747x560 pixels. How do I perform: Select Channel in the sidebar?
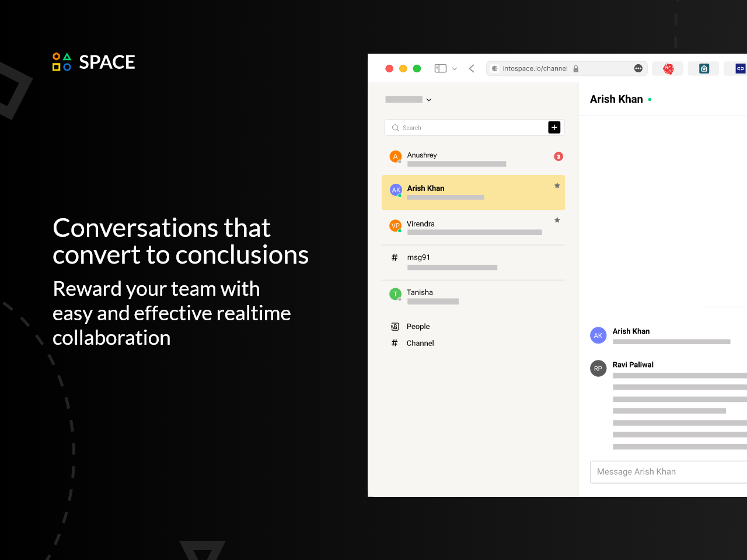[419, 343]
